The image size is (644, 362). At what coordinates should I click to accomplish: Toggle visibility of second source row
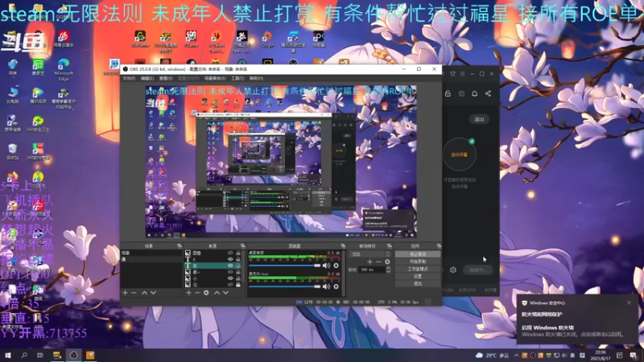pyautogui.click(x=230, y=259)
